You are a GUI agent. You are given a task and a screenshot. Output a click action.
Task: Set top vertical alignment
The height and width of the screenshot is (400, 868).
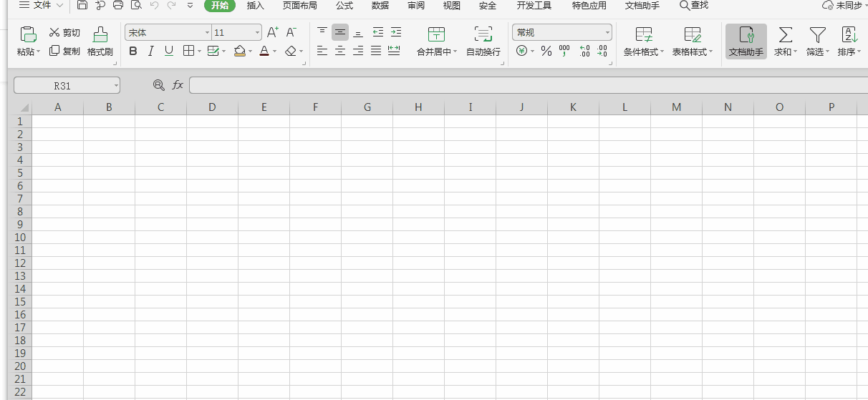pos(322,32)
